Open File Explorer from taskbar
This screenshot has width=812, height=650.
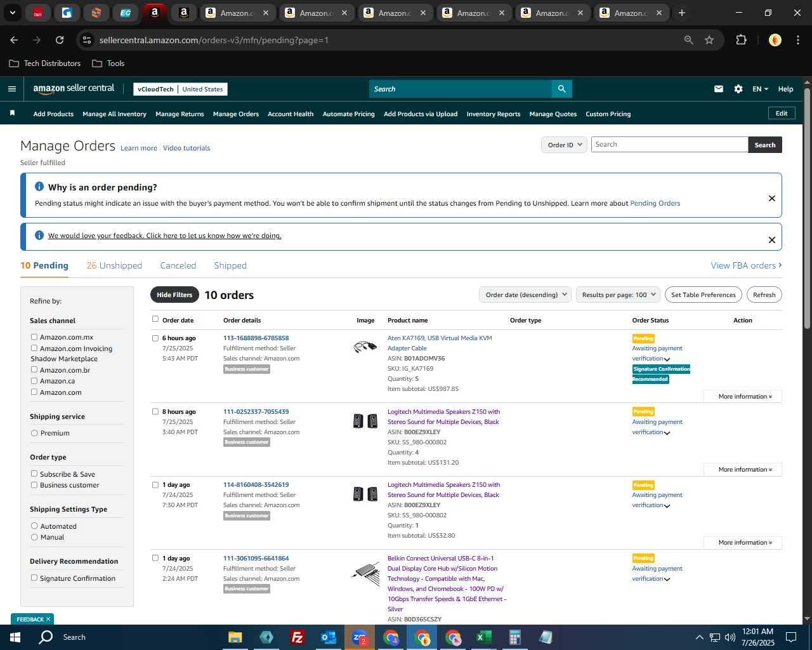(x=235, y=637)
